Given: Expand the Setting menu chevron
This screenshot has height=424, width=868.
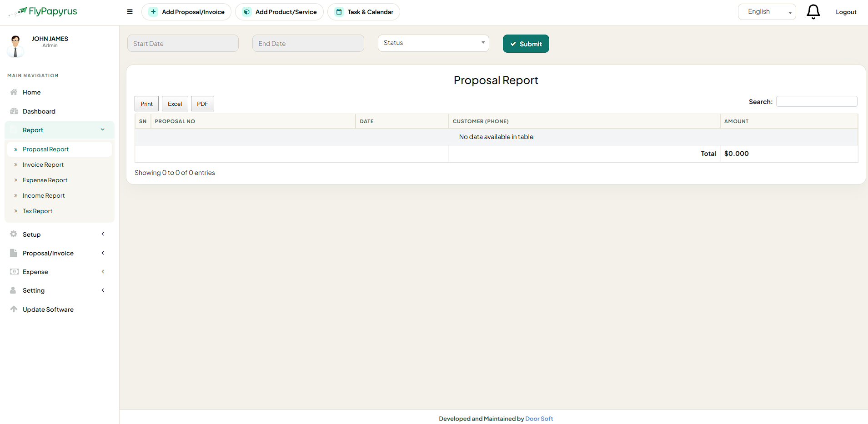Looking at the screenshot, I should 103,290.
